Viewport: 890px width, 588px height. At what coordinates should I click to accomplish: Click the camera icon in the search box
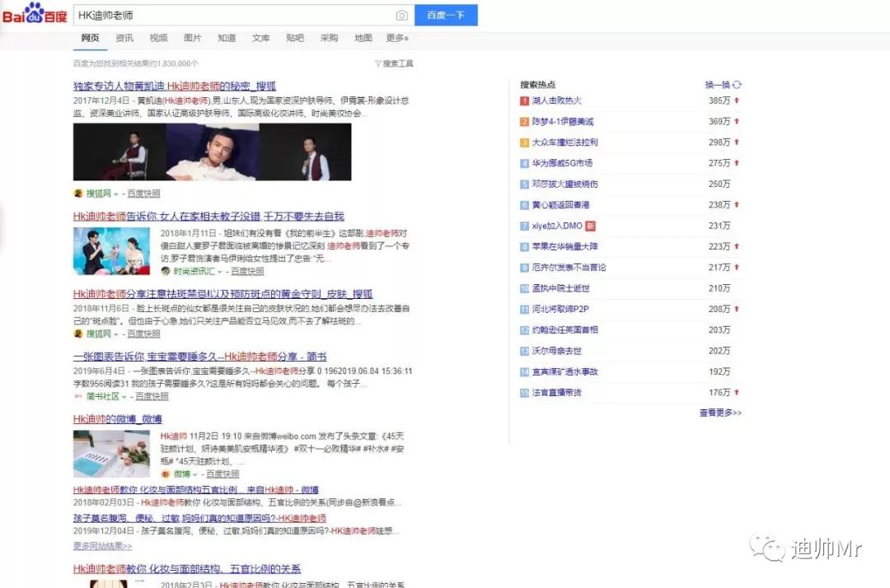pyautogui.click(x=401, y=15)
